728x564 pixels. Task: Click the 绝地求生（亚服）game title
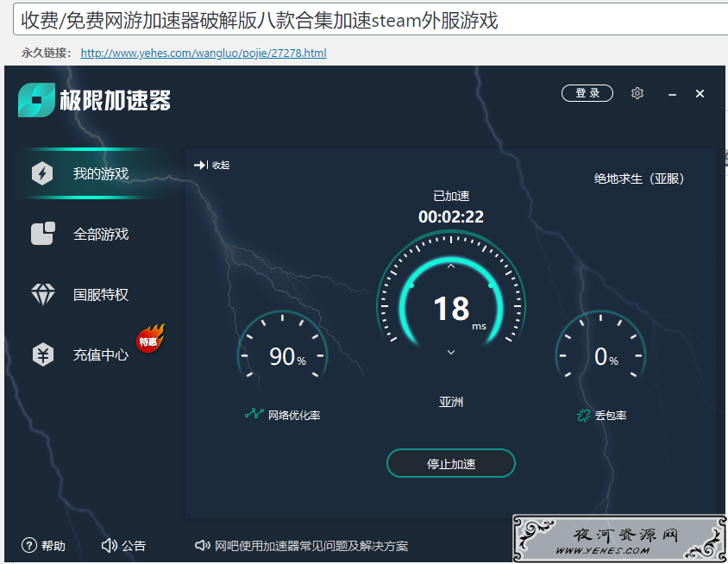point(639,179)
